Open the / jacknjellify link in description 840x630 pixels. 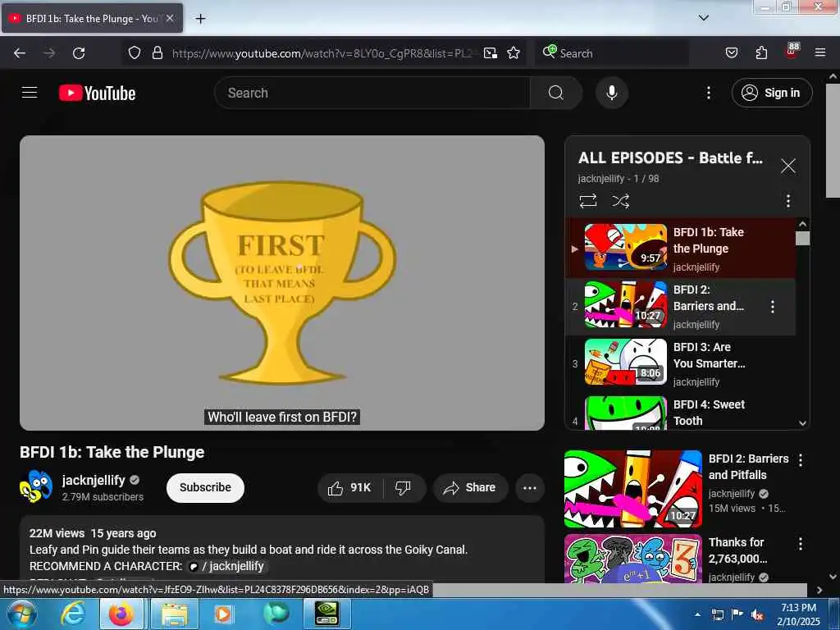[x=226, y=566]
